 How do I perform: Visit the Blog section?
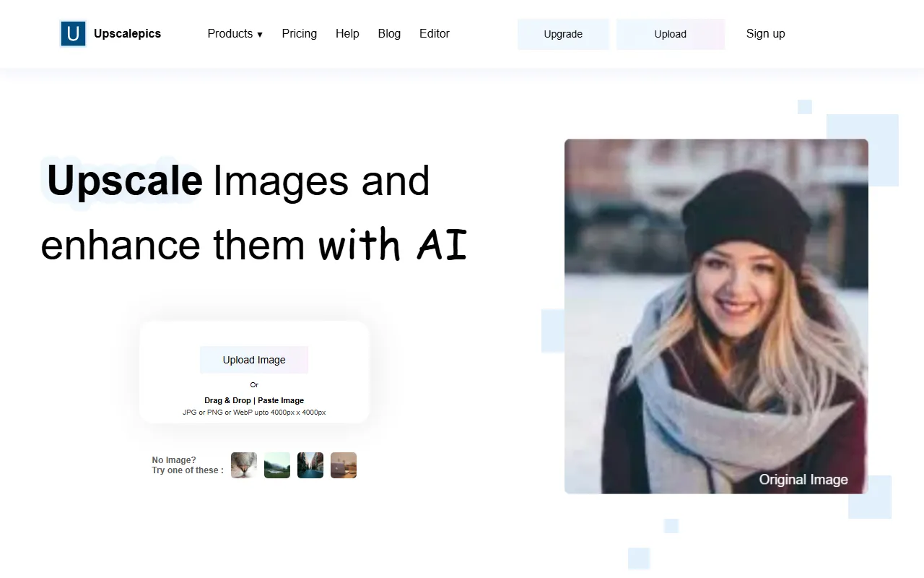point(389,33)
